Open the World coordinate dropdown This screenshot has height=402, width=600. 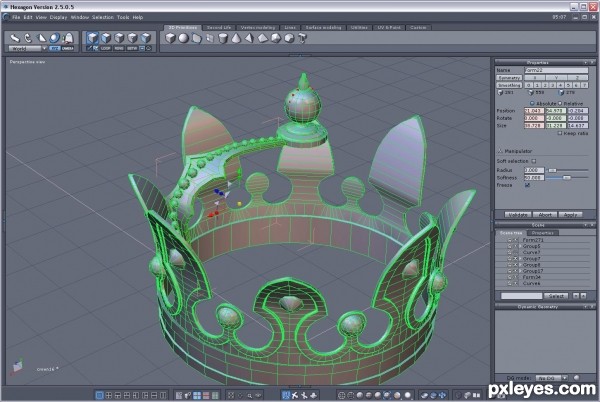(x=44, y=49)
